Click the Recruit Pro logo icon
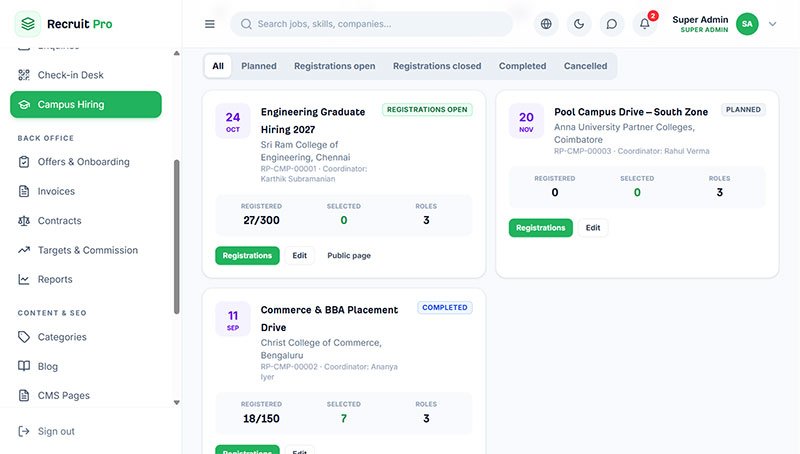 (28, 23)
